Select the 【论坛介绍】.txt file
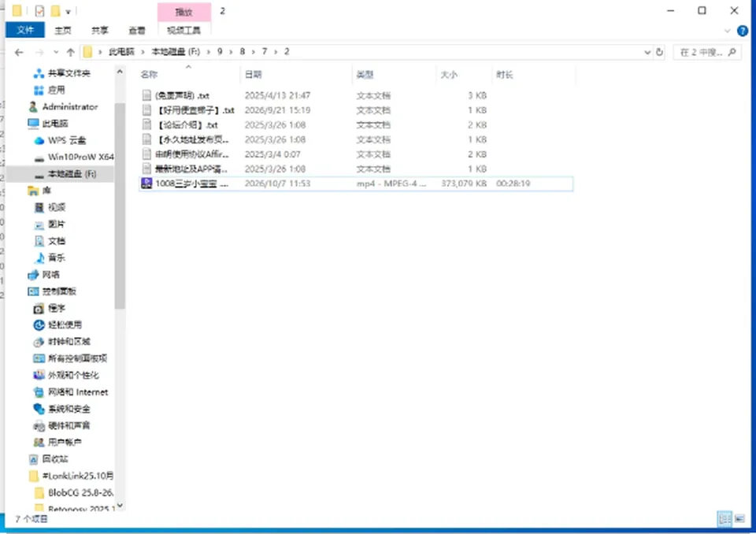The height and width of the screenshot is (534, 756). tap(188, 125)
